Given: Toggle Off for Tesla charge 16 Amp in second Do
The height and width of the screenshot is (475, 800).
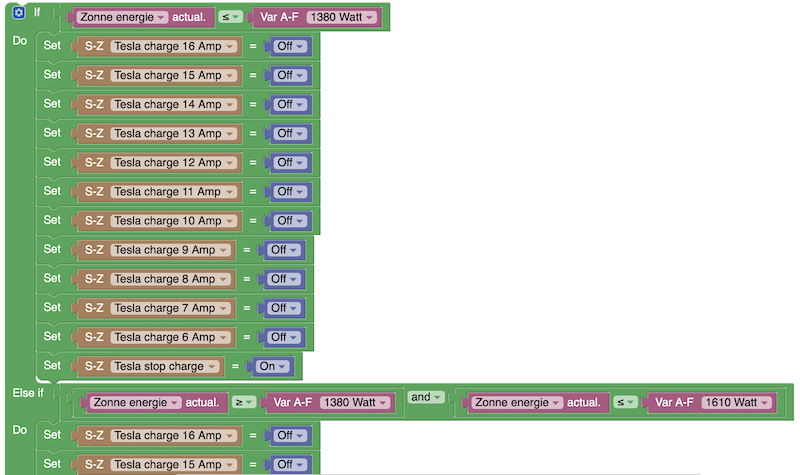Looking at the screenshot, I should pos(290,436).
